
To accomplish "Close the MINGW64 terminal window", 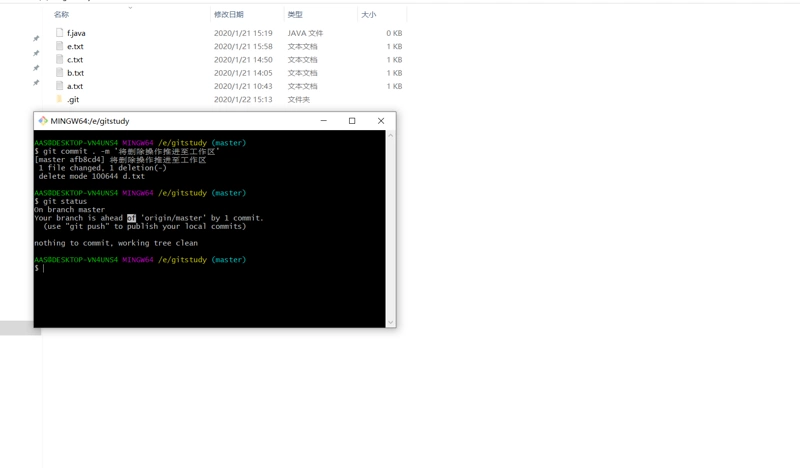I will [x=381, y=121].
